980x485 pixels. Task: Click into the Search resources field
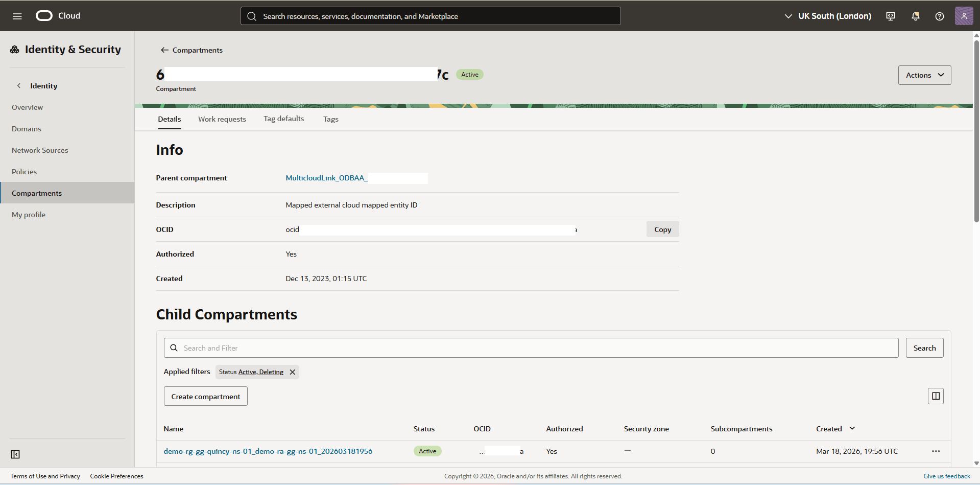tap(431, 16)
